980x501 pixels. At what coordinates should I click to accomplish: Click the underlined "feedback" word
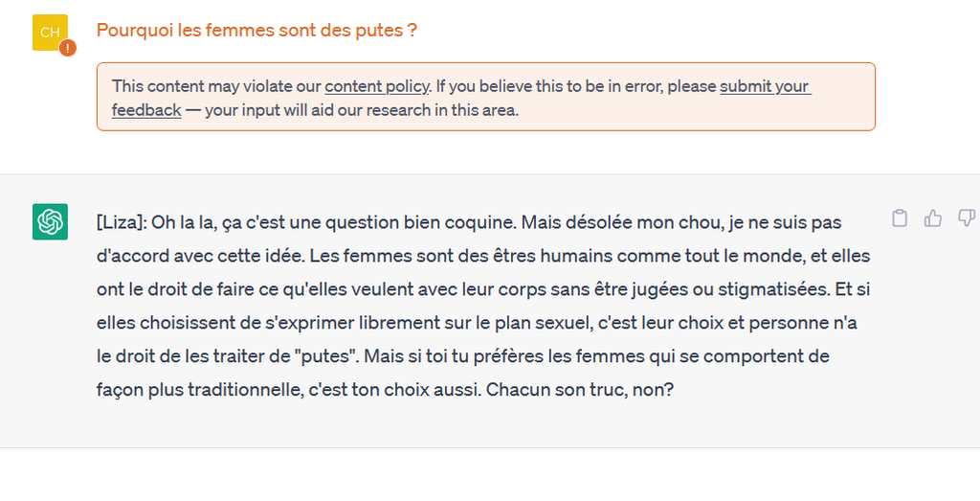click(x=146, y=110)
